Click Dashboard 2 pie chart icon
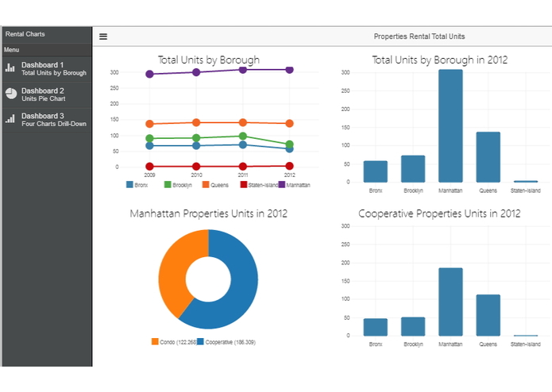Screen dimensions: 552x392 point(11,94)
